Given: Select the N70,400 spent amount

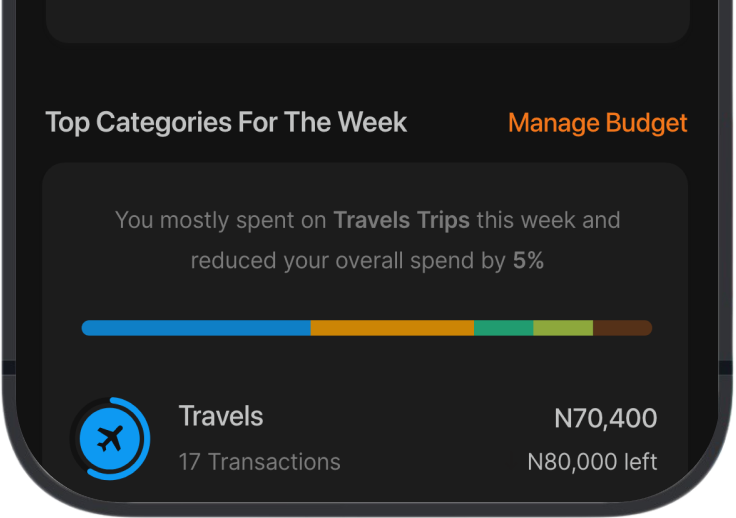Looking at the screenshot, I should [605, 418].
